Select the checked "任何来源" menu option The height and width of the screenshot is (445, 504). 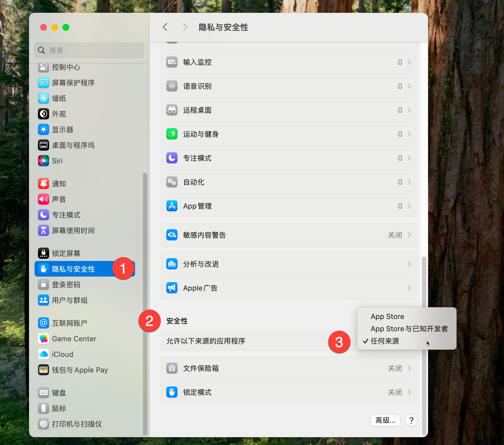pyautogui.click(x=407, y=341)
